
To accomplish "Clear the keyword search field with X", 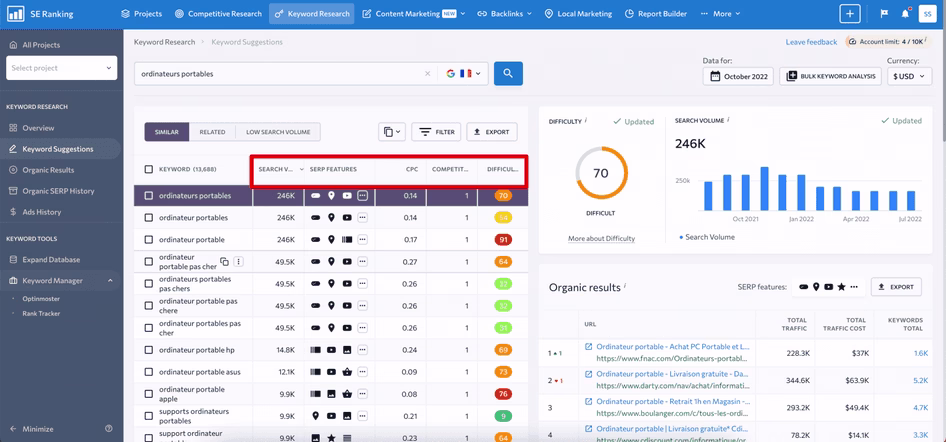I will pos(428,74).
